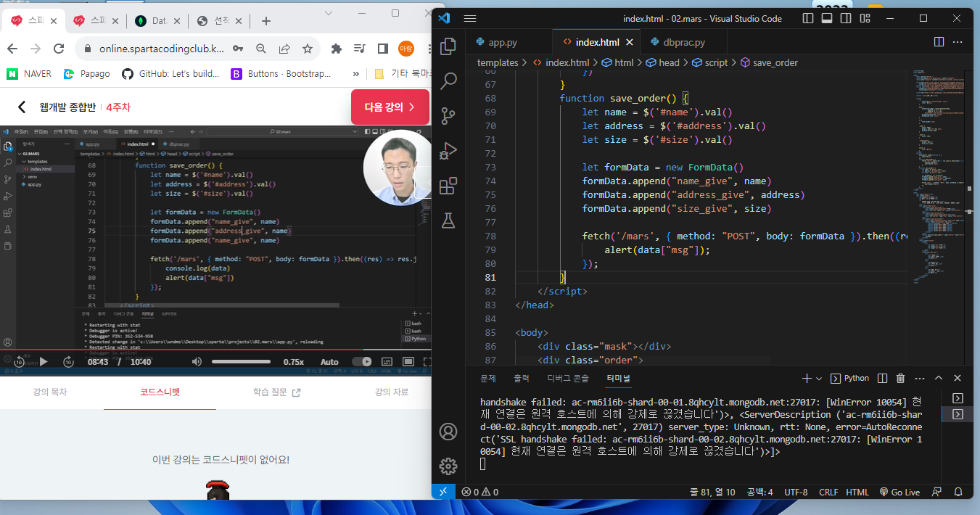Click the Chrome reload button
980x515 pixels.
point(59,49)
